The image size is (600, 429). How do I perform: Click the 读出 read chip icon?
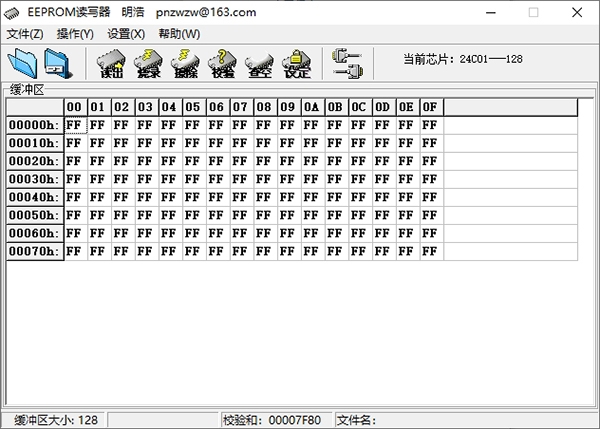[x=111, y=64]
